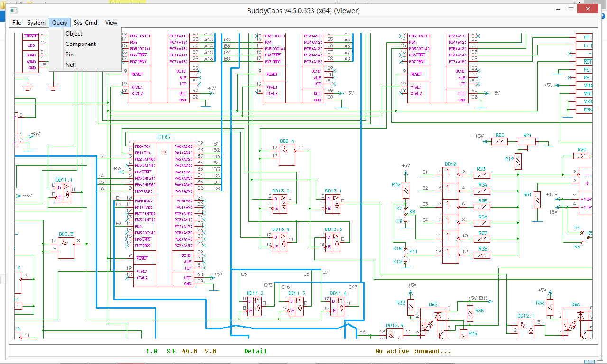Click the BuddyCaps app icon in title bar

coord(14,10)
